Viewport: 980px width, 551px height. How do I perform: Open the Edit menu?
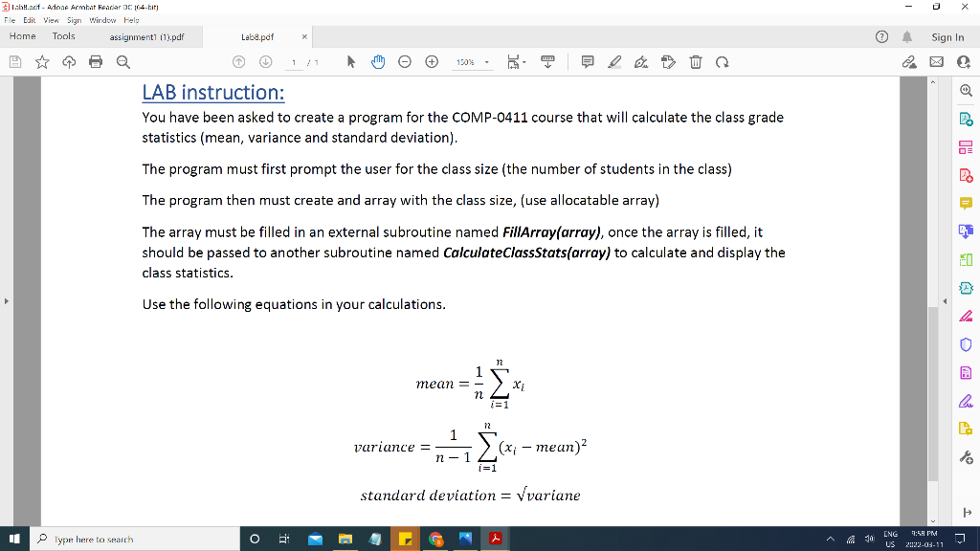tap(30, 20)
